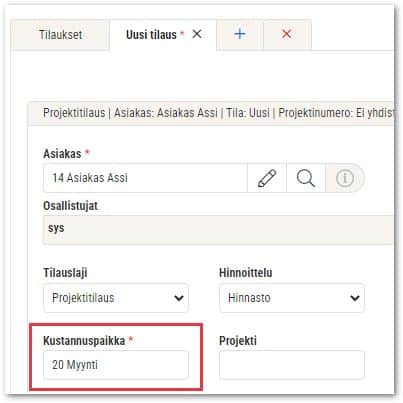The width and height of the screenshot is (403, 403).
Task: Click the pencil edit icon for Asiakas
Action: pyautogui.click(x=267, y=178)
